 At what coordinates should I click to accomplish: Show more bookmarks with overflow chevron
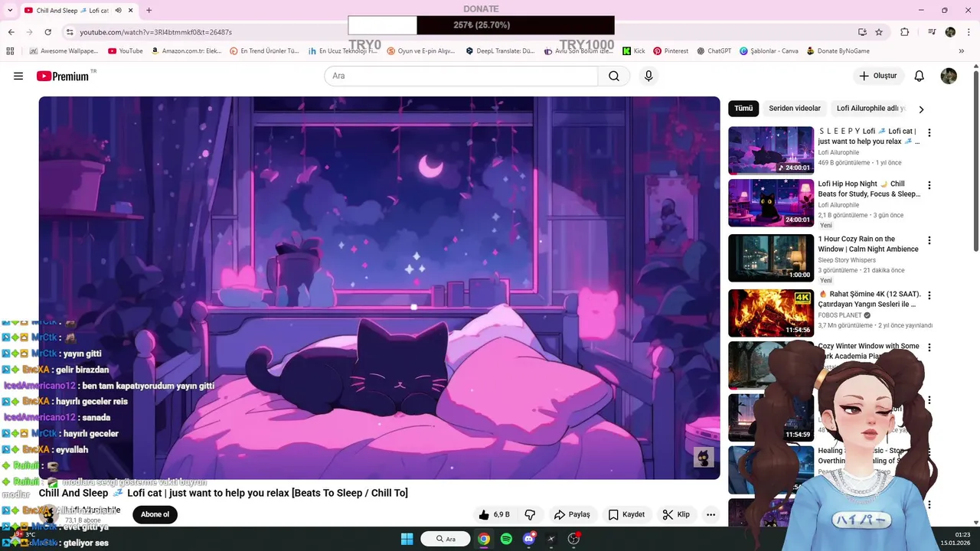962,51
